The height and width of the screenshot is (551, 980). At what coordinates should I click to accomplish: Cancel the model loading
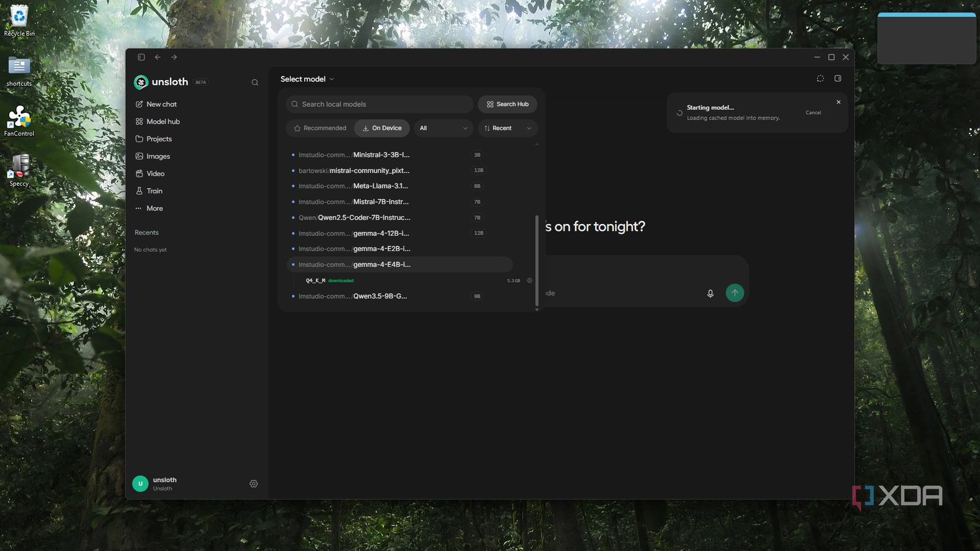pyautogui.click(x=813, y=113)
